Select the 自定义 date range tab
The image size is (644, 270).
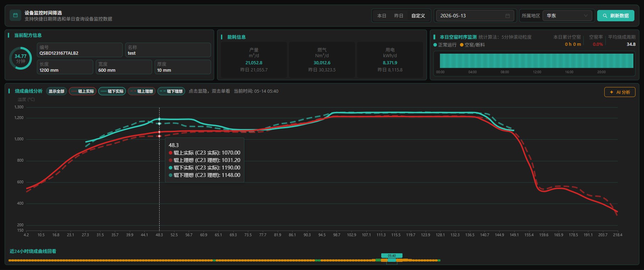tap(418, 16)
